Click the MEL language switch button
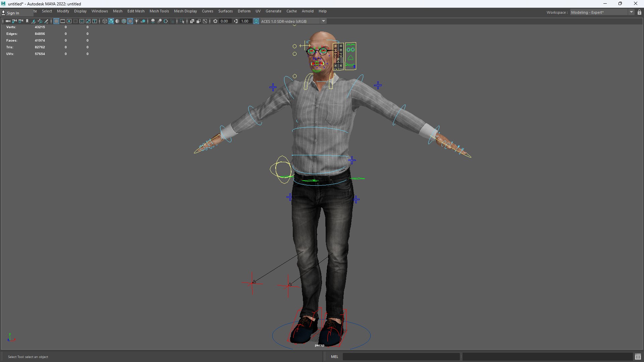The height and width of the screenshot is (362, 644). tap(334, 357)
